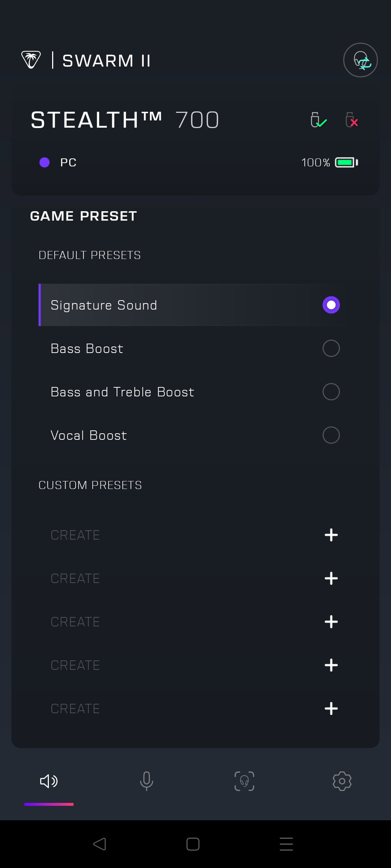Tap the second CREATE plus button
Viewport: 391px width, 868px height.
click(331, 578)
